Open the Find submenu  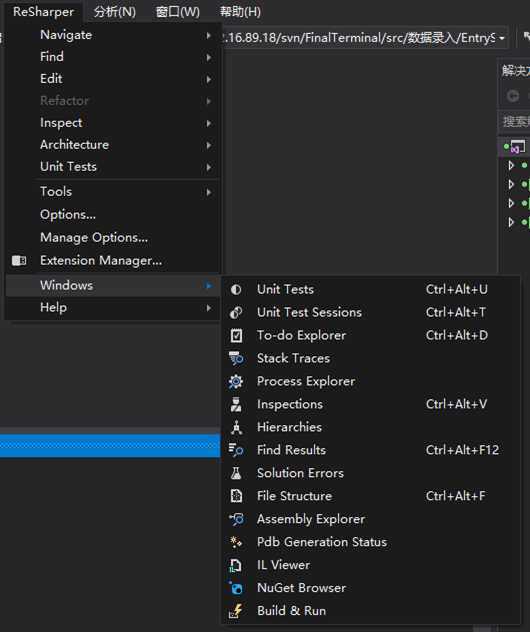click(112, 57)
